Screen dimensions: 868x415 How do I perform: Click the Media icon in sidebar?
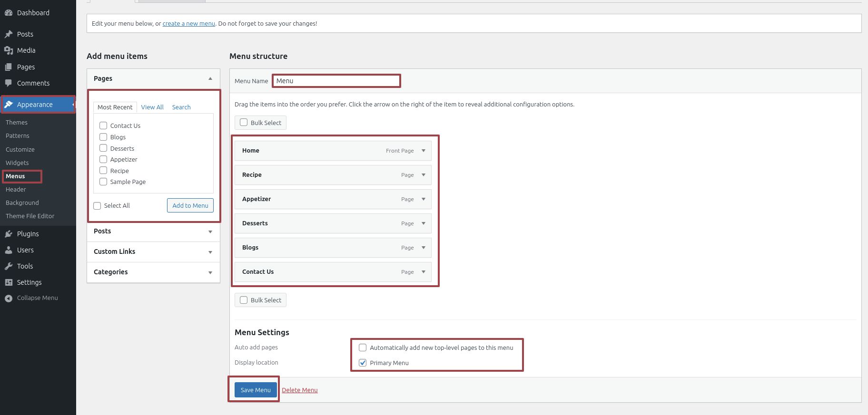coord(9,50)
